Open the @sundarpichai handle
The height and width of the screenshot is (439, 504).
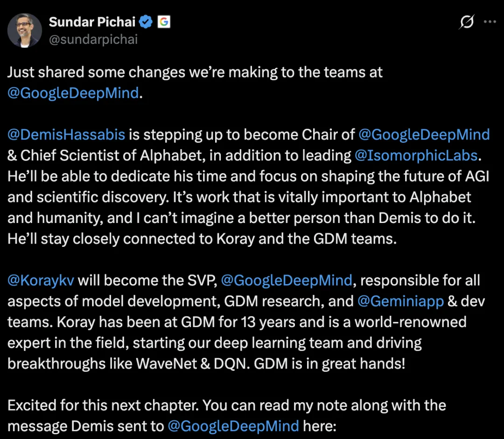click(93, 40)
